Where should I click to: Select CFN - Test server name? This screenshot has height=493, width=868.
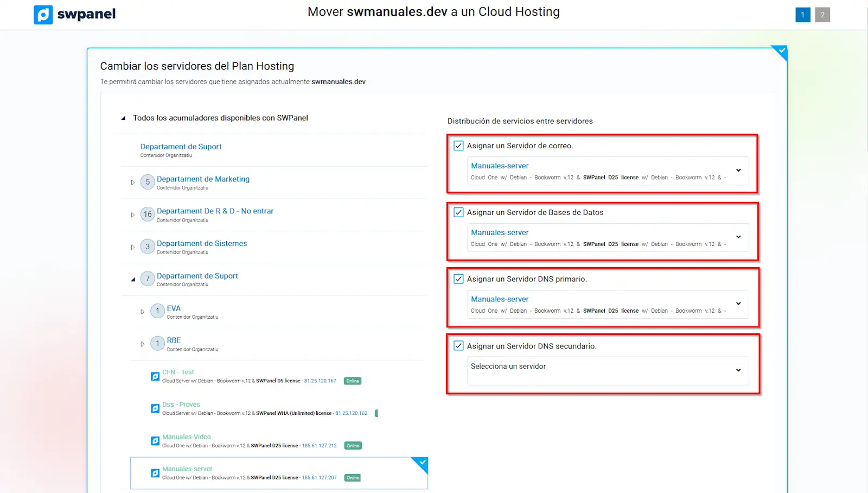[178, 372]
